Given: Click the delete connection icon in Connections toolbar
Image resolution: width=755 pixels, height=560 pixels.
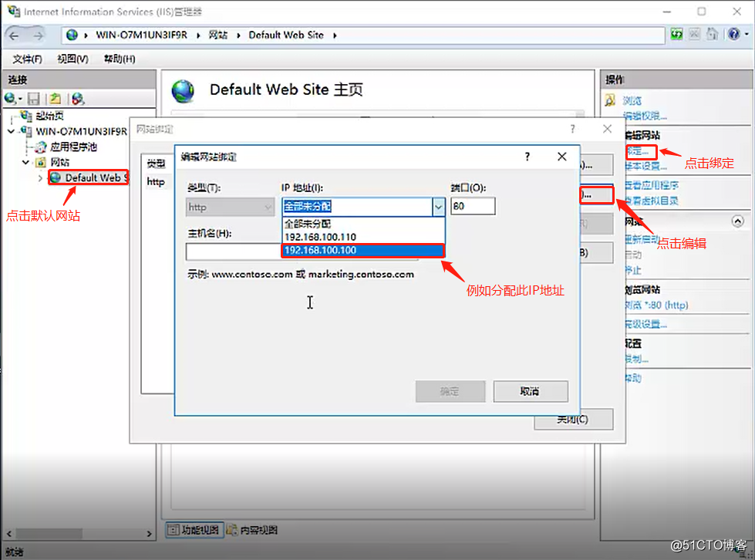Looking at the screenshot, I should point(78,99).
